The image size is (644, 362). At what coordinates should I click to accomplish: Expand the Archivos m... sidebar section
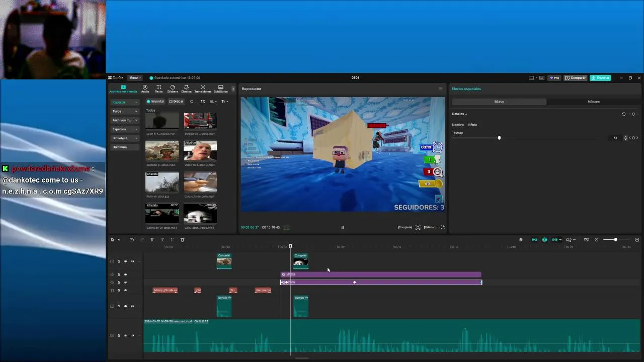(x=125, y=120)
